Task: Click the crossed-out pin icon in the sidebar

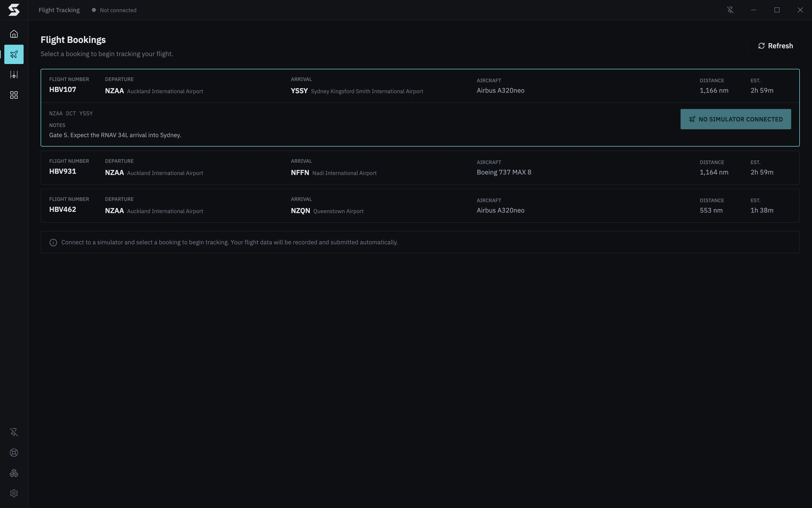Action: [x=14, y=432]
